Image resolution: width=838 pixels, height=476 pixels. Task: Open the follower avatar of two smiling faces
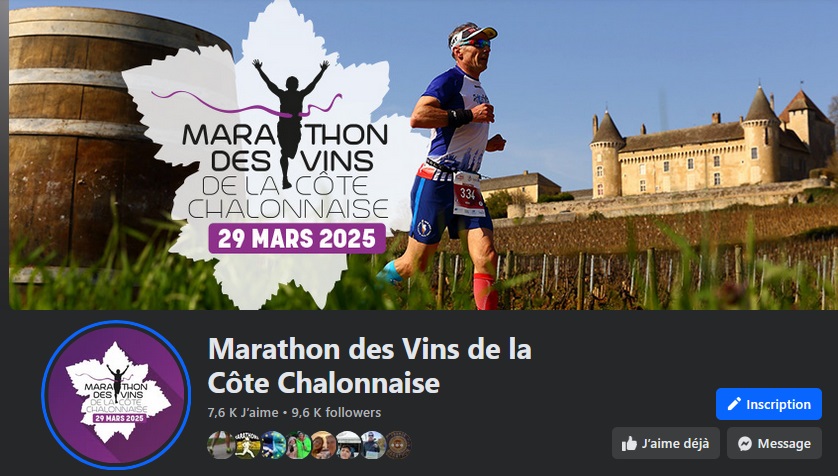click(323, 444)
